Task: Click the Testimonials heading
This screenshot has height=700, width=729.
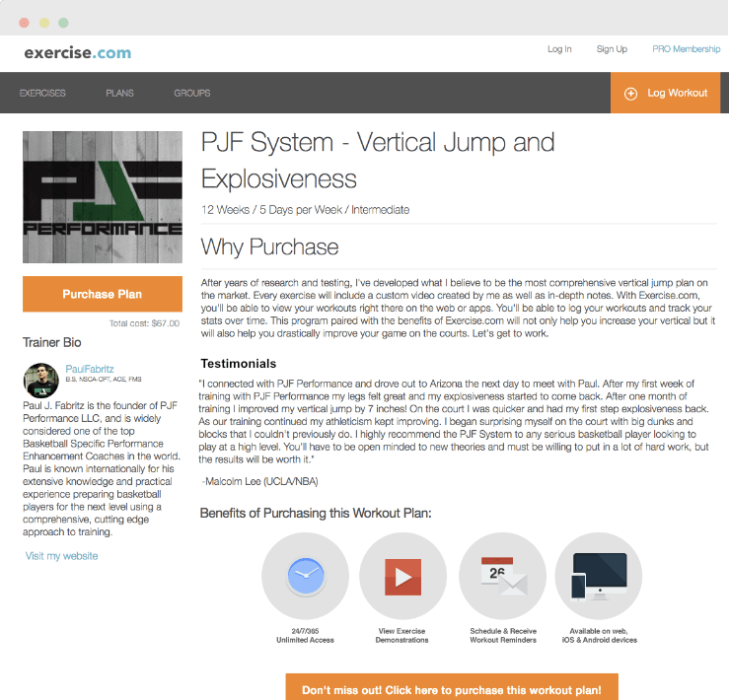Action: [x=239, y=364]
